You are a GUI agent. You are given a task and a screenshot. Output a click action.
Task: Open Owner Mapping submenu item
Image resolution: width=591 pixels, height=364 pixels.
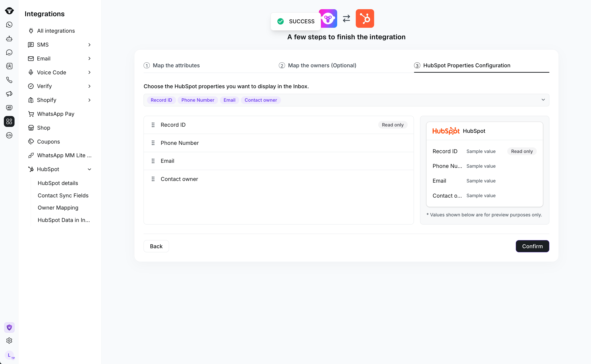(58, 208)
